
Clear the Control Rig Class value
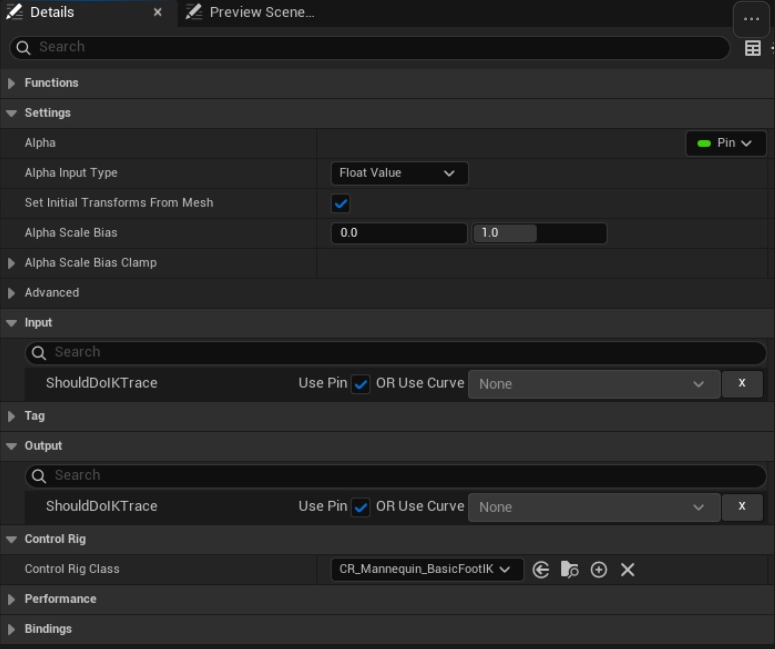click(x=628, y=570)
